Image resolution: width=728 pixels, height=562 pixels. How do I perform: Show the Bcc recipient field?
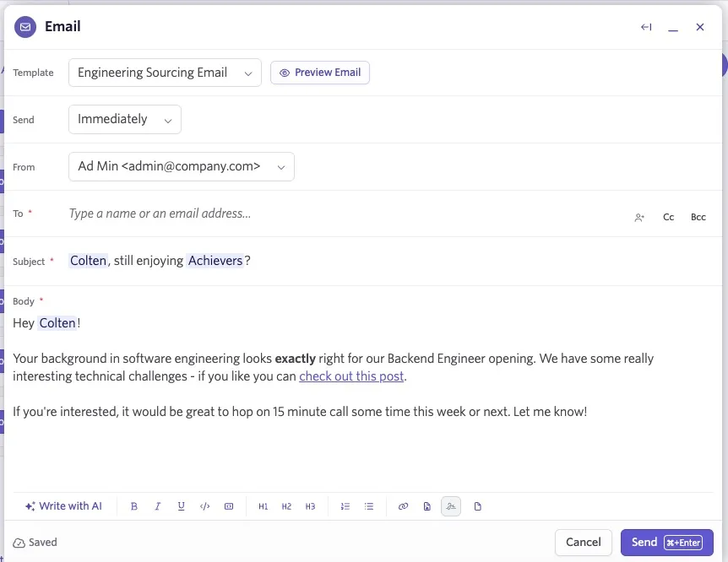tap(698, 217)
